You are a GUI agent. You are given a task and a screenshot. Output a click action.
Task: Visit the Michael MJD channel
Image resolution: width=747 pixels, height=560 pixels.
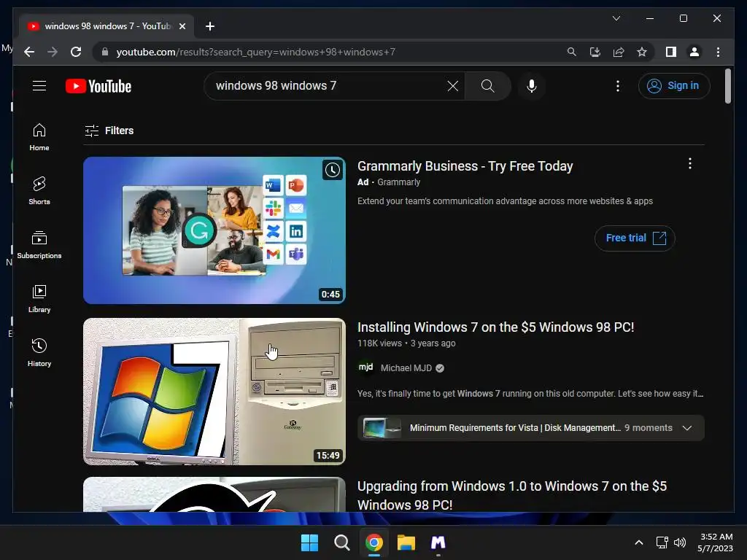tap(406, 368)
